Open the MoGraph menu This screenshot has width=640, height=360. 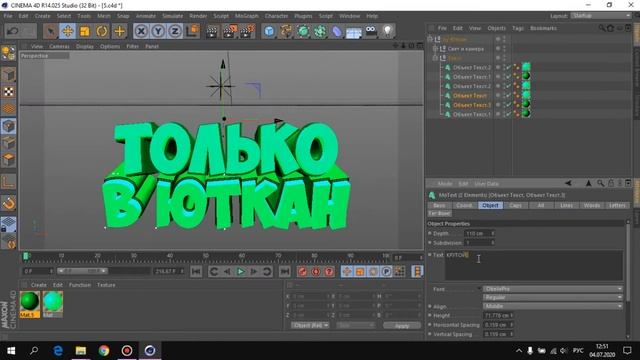pyautogui.click(x=247, y=16)
